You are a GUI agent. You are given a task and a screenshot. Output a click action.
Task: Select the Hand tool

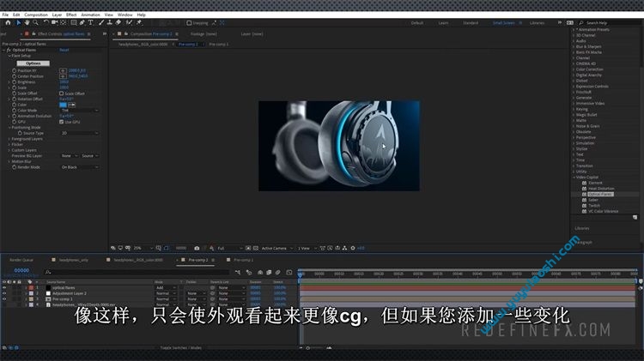(x=27, y=23)
